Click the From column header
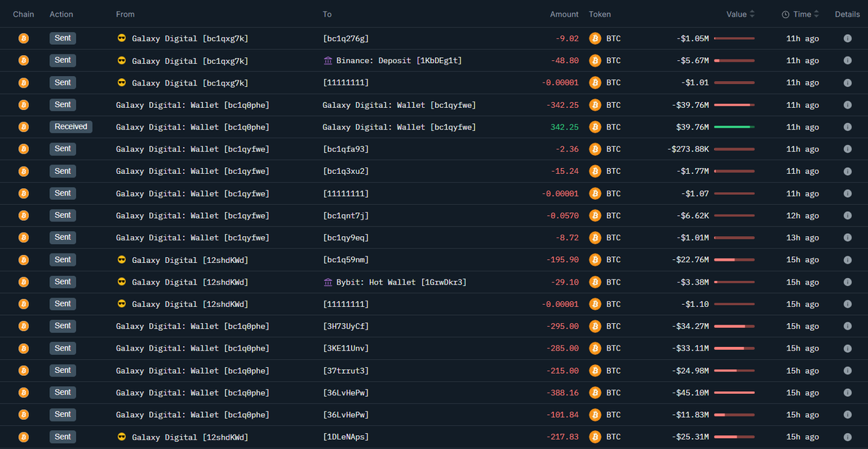This screenshot has width=868, height=449. click(x=125, y=14)
